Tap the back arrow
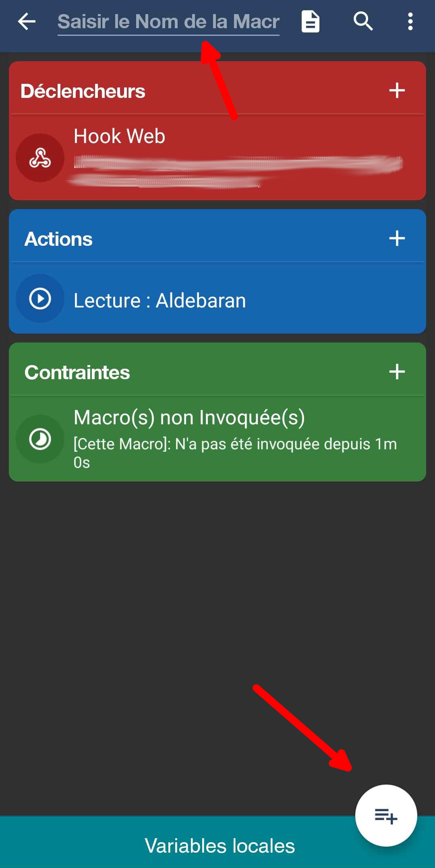 pos(27,21)
